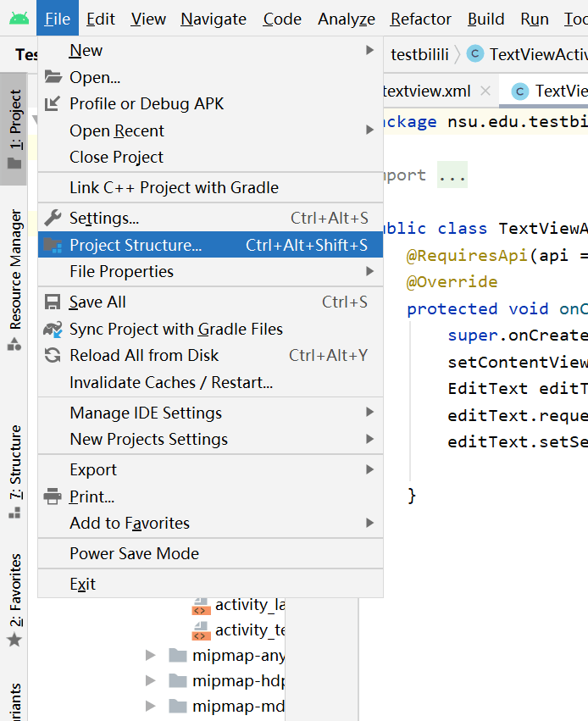Switch to the textview.xml editor tab
Viewport: 588px width, 721px height.
coord(427,91)
